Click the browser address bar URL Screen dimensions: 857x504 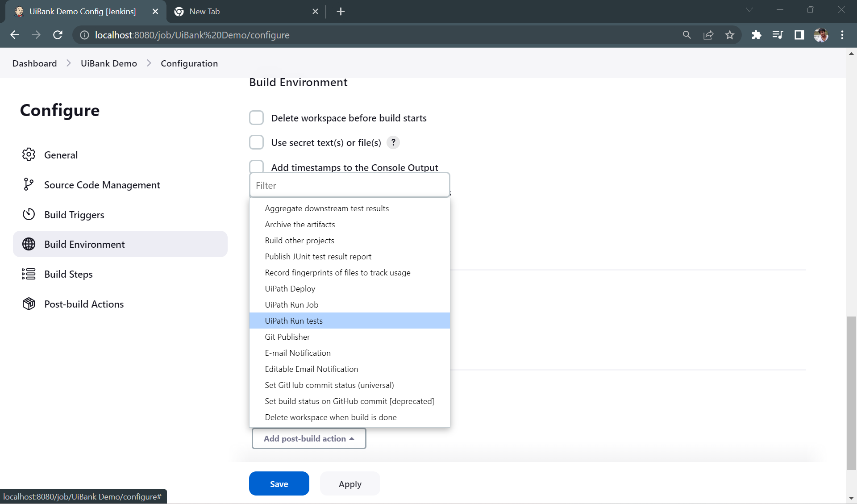192,35
